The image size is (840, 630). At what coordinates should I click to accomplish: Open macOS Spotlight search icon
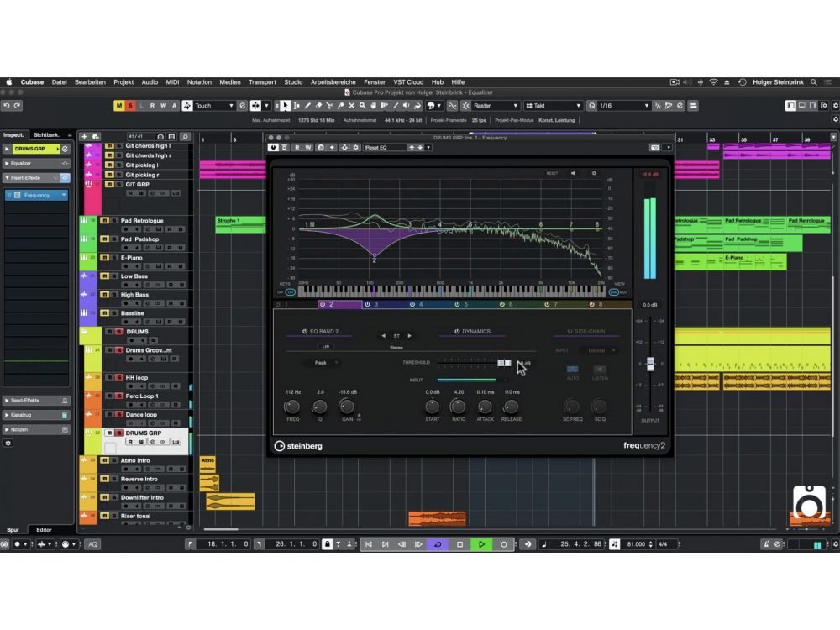pos(814,82)
